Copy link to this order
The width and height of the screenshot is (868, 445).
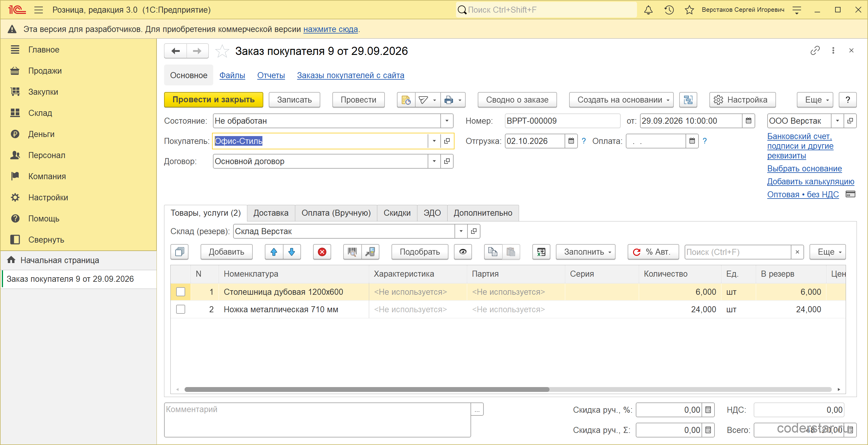815,51
